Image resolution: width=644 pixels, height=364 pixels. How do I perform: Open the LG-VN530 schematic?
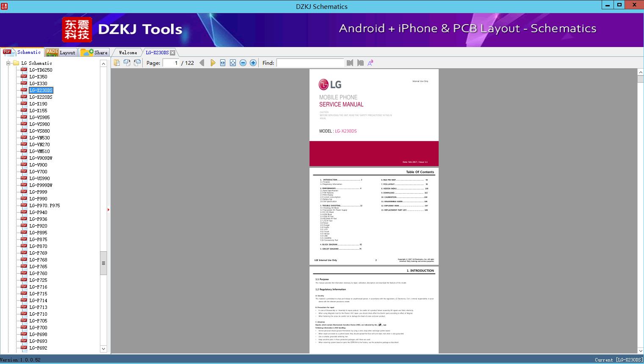click(39, 138)
